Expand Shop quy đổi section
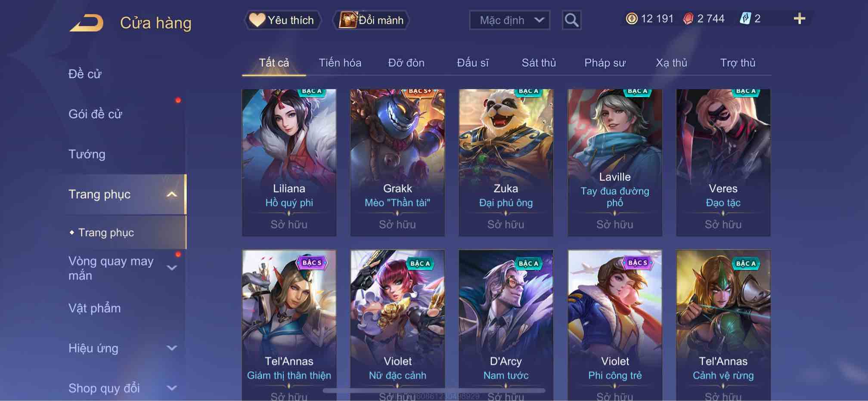 click(172, 388)
